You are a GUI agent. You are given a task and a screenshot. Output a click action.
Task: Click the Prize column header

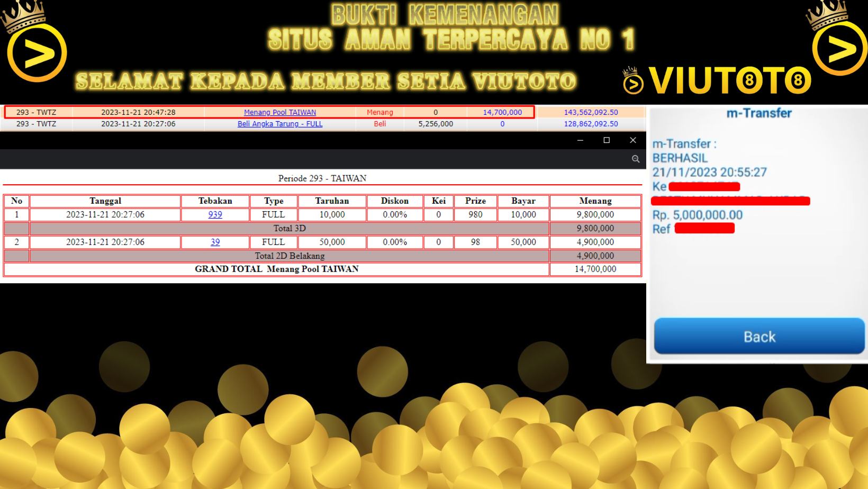475,201
